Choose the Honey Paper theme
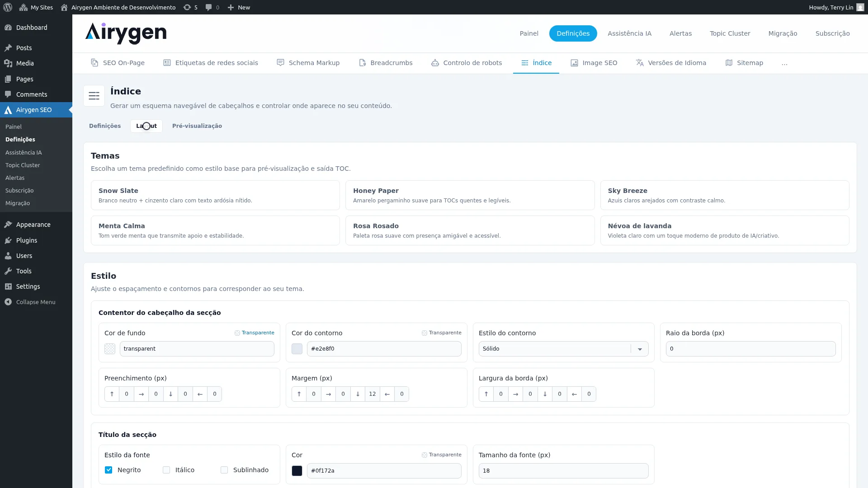Viewport: 868px width, 488px height. pyautogui.click(x=470, y=195)
